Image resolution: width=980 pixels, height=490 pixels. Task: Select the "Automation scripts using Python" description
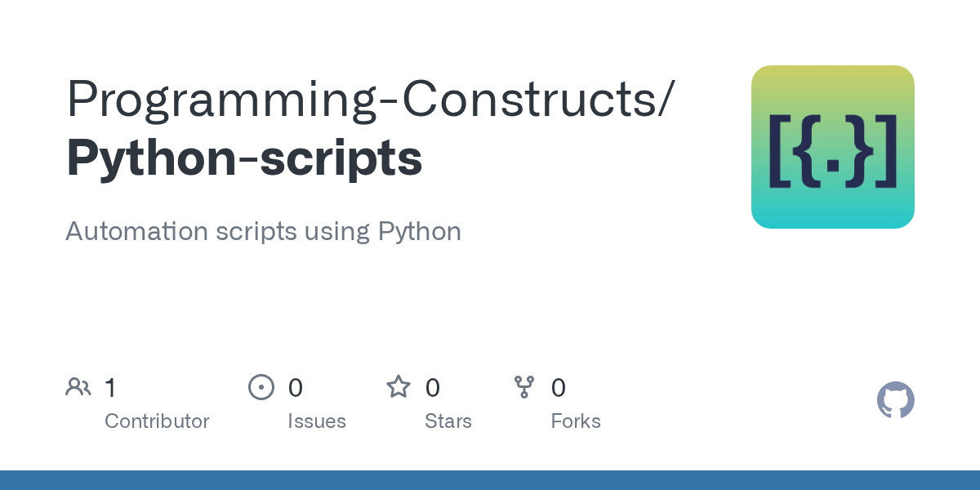point(263,231)
